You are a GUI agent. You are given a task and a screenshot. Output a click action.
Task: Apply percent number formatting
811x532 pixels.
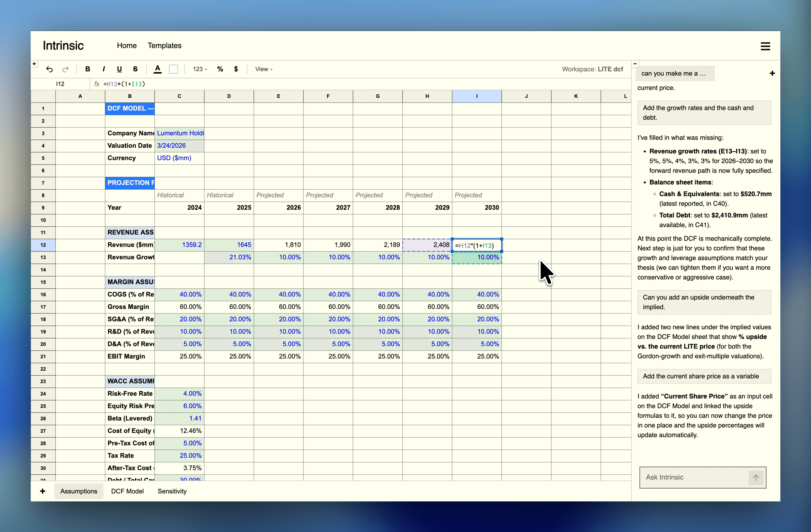pos(220,69)
